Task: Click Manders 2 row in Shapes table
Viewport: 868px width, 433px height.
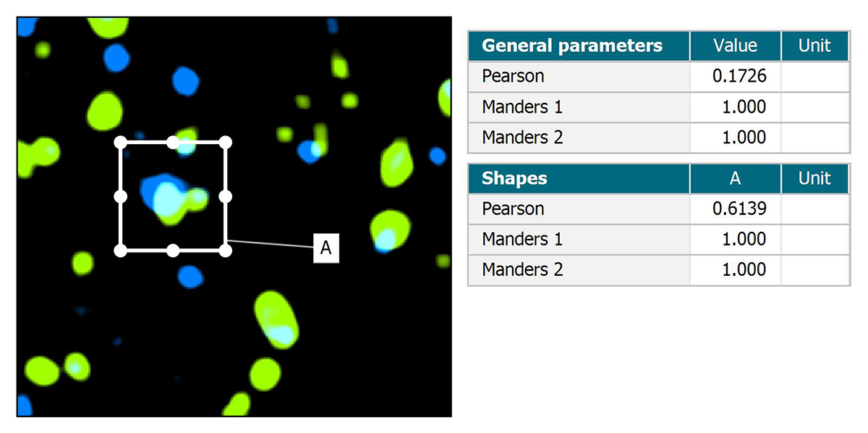Action: pos(659,270)
